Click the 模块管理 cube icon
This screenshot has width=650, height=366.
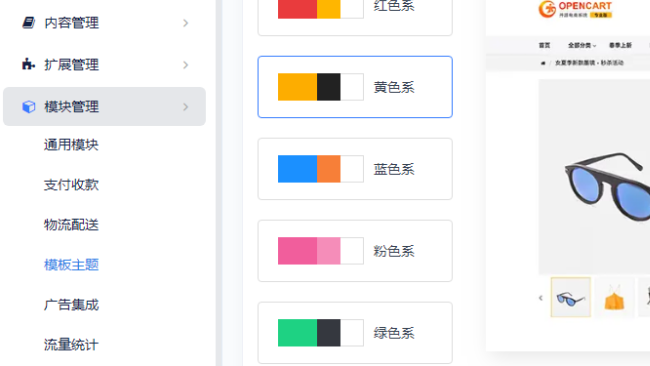[x=29, y=107]
